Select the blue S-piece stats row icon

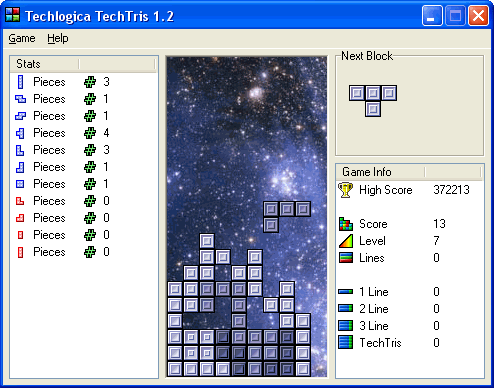[x=20, y=116]
